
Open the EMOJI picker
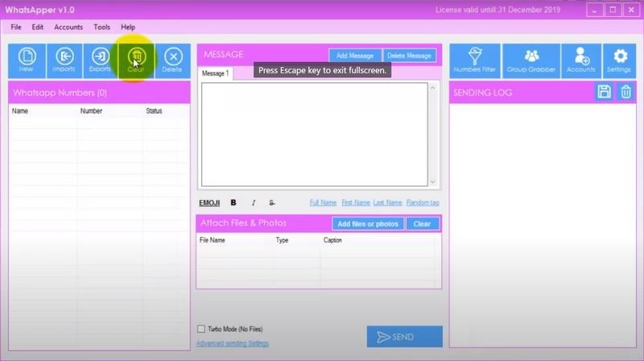click(x=209, y=203)
